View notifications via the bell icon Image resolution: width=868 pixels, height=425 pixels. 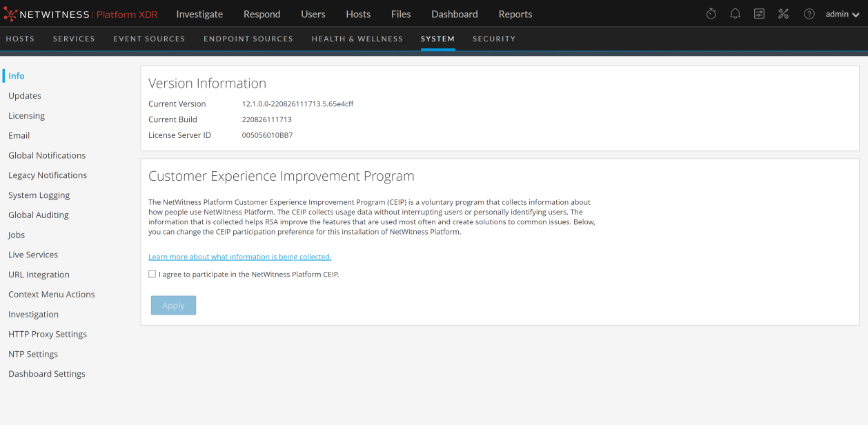(x=734, y=13)
